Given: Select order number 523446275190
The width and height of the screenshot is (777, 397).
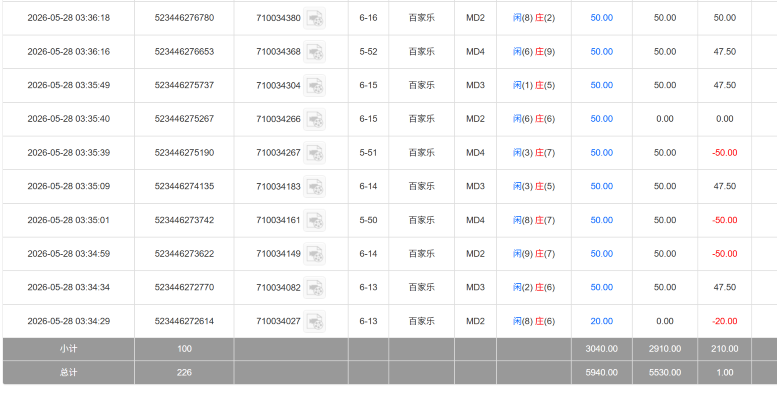Looking at the screenshot, I should pyautogui.click(x=184, y=153).
